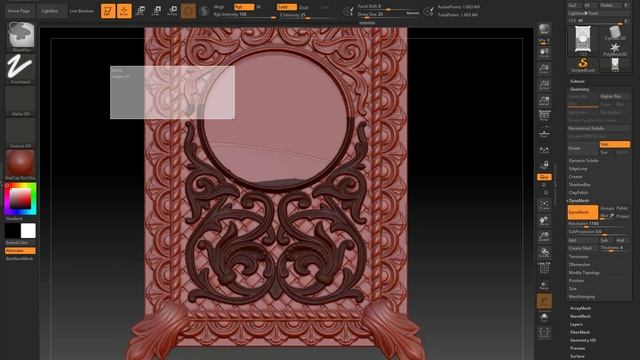This screenshot has width=640, height=360.
Task: Open the Home Page tab
Action: pos(19,11)
